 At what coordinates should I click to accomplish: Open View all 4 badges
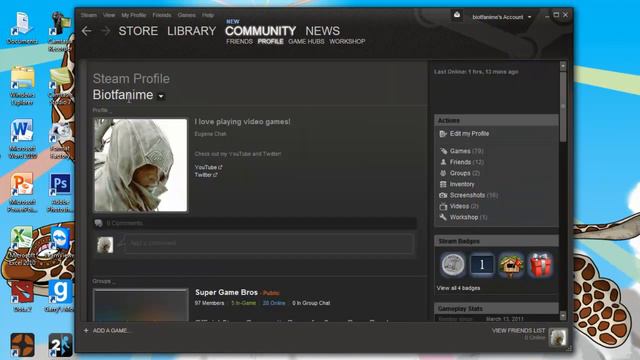pyautogui.click(x=458, y=288)
